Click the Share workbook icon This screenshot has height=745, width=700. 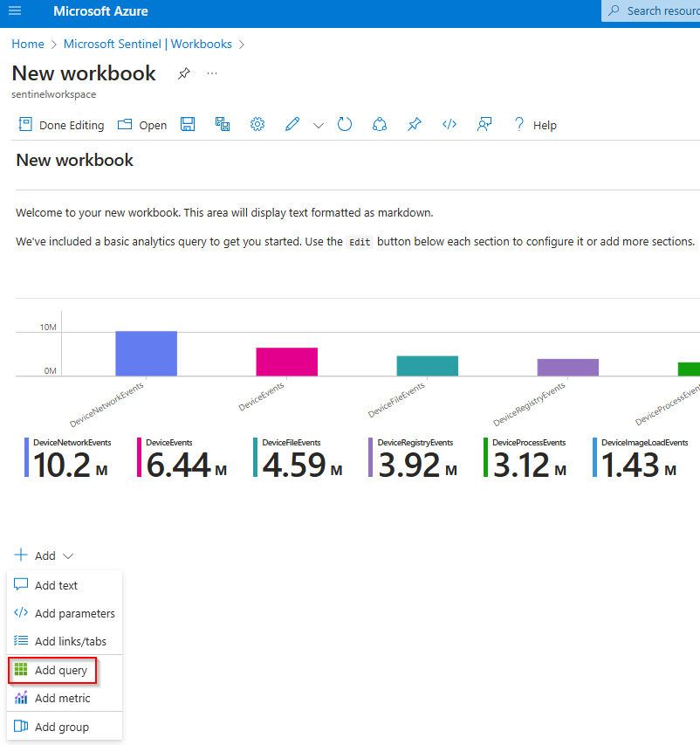click(379, 125)
